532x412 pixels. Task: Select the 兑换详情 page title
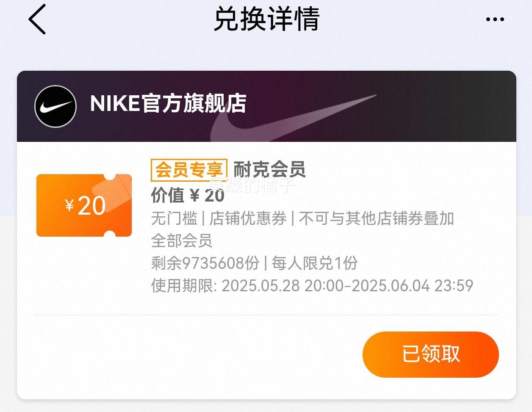click(266, 19)
